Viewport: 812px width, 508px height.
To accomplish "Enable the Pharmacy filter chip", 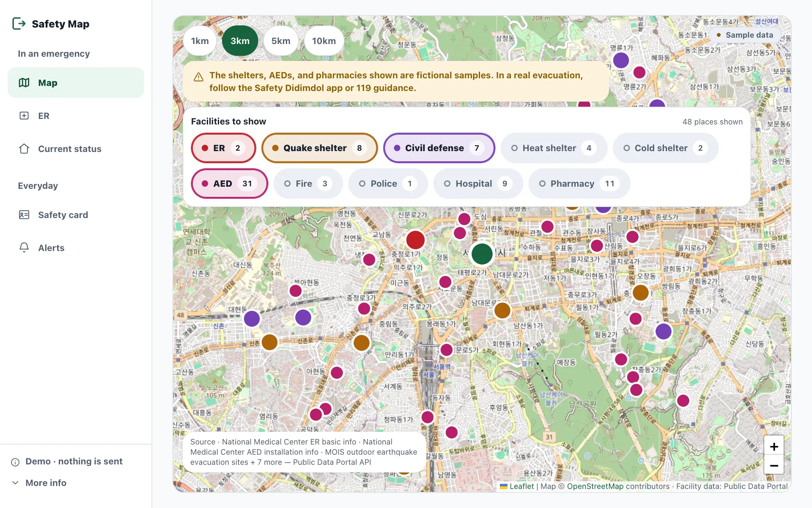I will (x=579, y=183).
